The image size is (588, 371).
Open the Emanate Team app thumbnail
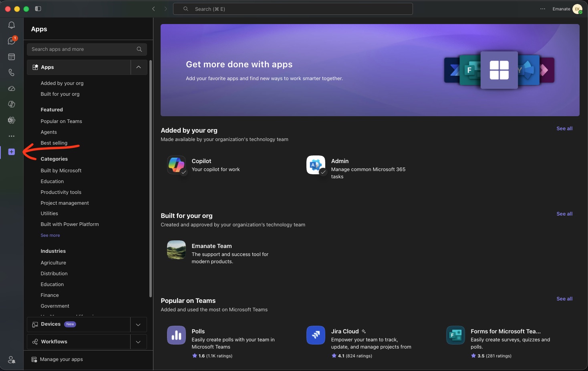point(176,250)
